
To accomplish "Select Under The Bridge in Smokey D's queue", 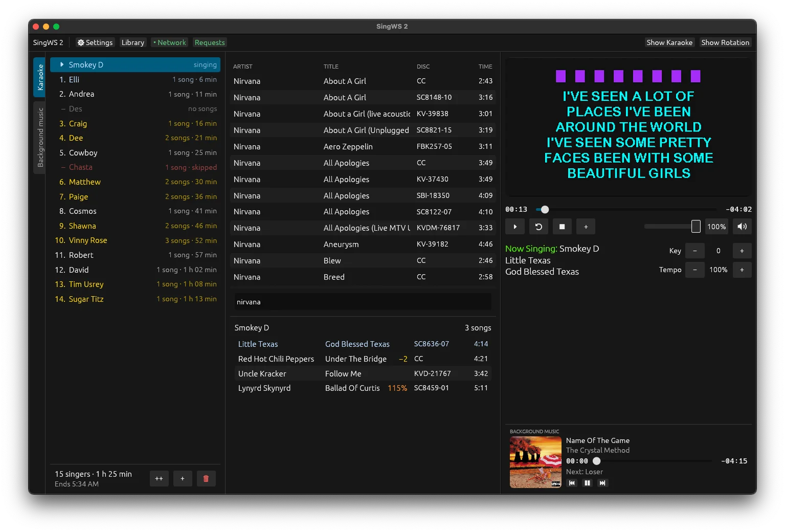I will 363,359.
